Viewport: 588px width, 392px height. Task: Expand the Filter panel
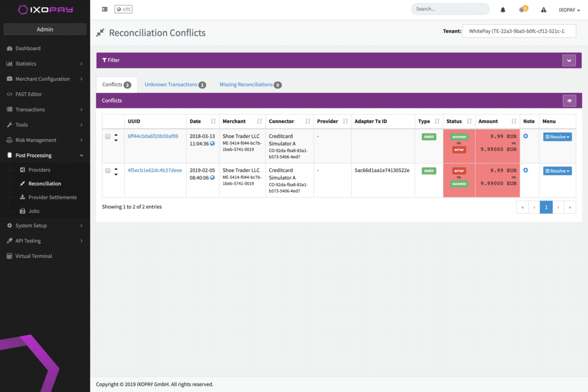click(x=569, y=60)
